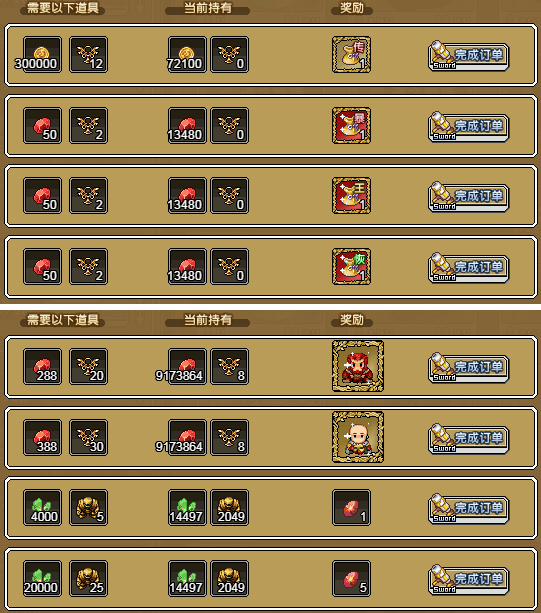Click the 4000 green crystal requirement

pyautogui.click(x=42, y=507)
